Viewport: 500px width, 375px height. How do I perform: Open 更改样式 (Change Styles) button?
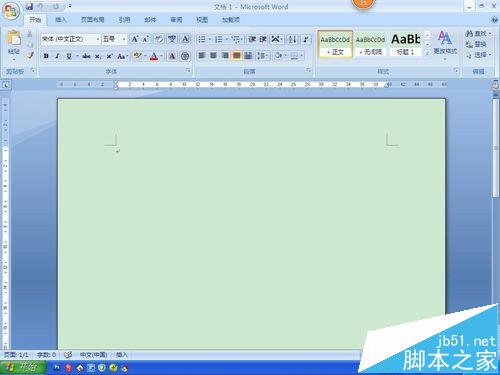click(x=445, y=45)
